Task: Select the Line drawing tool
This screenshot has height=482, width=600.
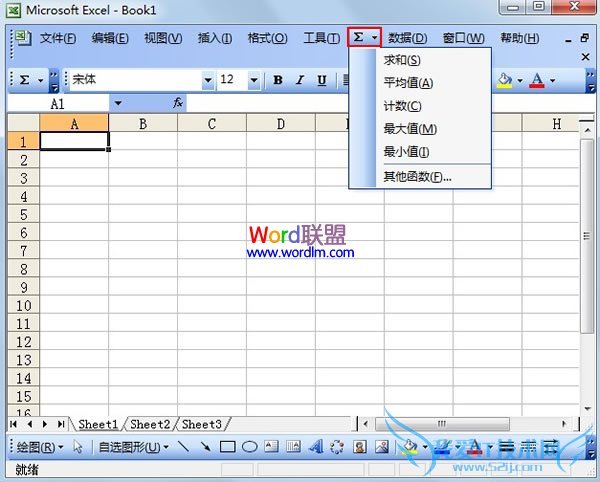Action: 183,446
